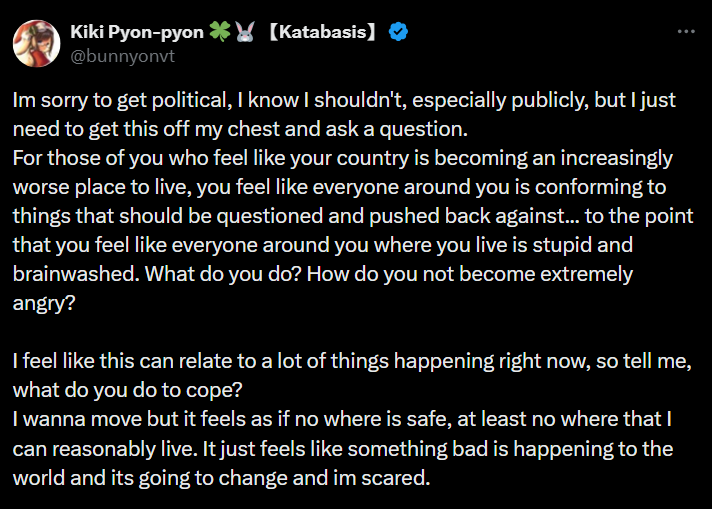712x509 pixels.
Task: Click the display name "Kiki Pyon-pyon"
Action: point(137,32)
